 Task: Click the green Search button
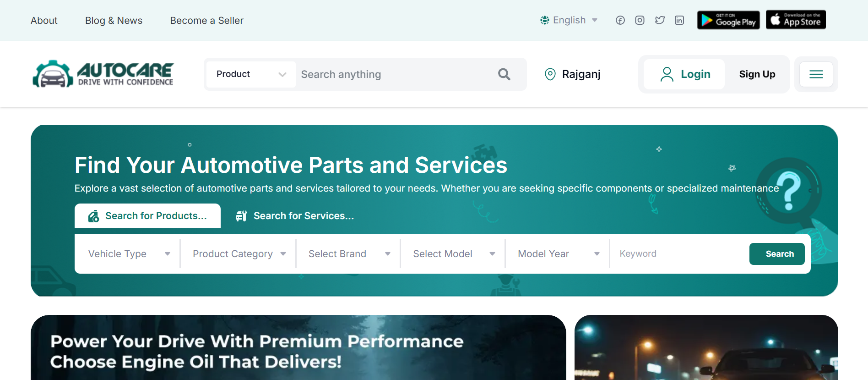coord(777,254)
